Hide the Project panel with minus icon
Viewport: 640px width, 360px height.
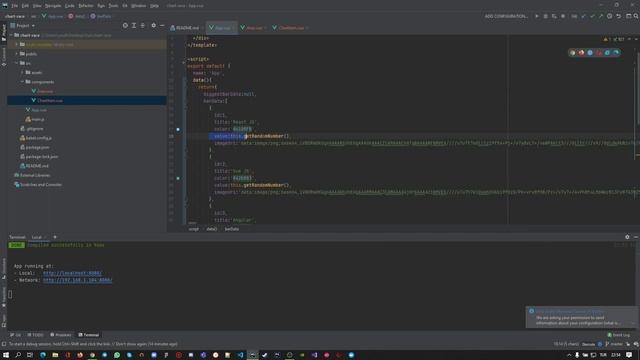162,25
